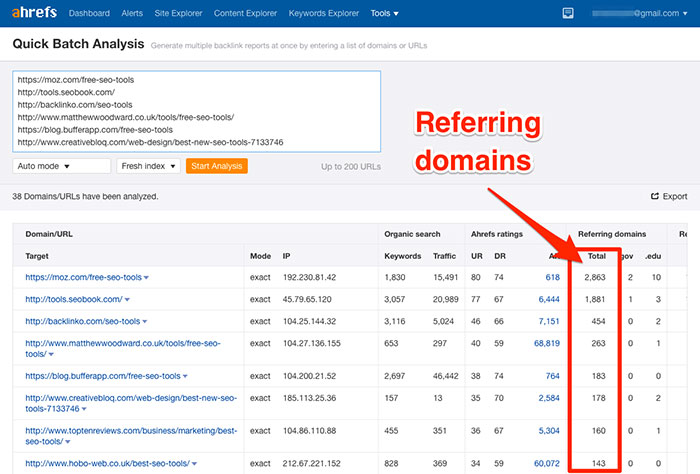Click backlinks value 5,304

click(549, 431)
